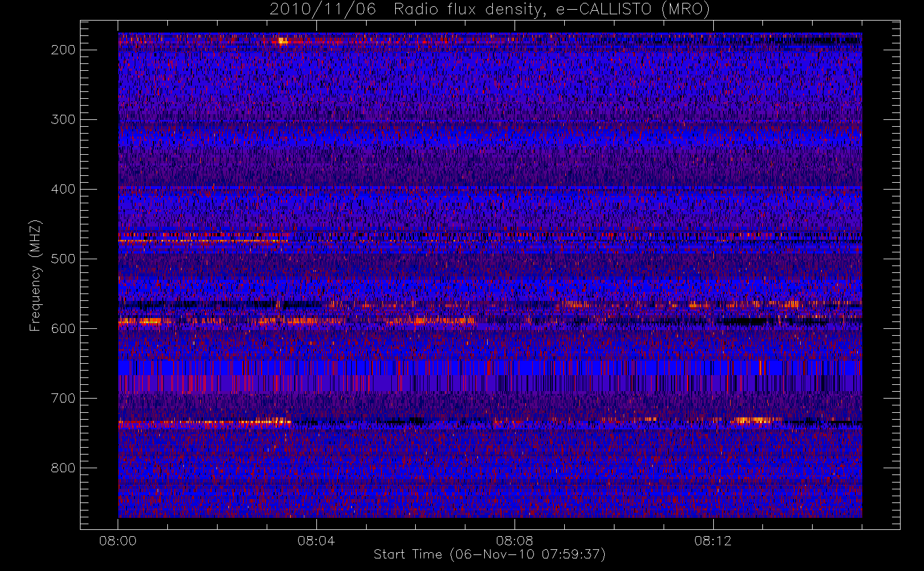This screenshot has height=571, width=924.
Task: Click the bright yellow burst near 190 MHz
Action: 283,41
